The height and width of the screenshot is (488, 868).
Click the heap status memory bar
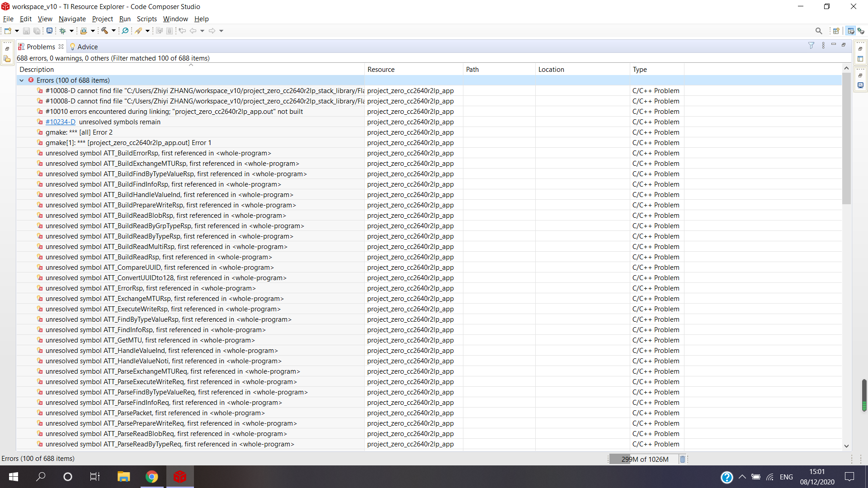pyautogui.click(x=645, y=459)
